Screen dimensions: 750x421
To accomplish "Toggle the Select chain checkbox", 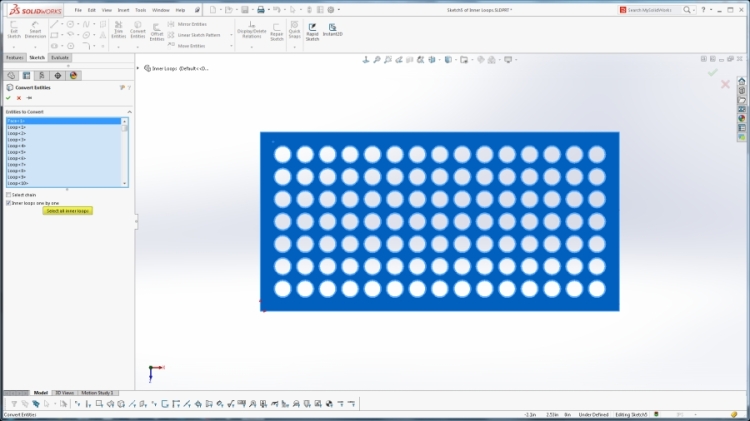I will 8,195.
